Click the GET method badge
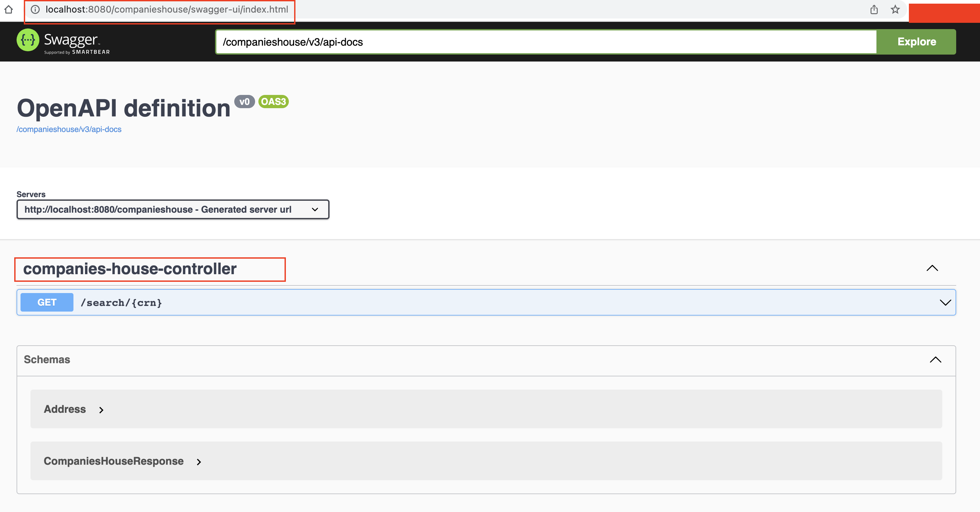The width and height of the screenshot is (980, 512). (47, 302)
